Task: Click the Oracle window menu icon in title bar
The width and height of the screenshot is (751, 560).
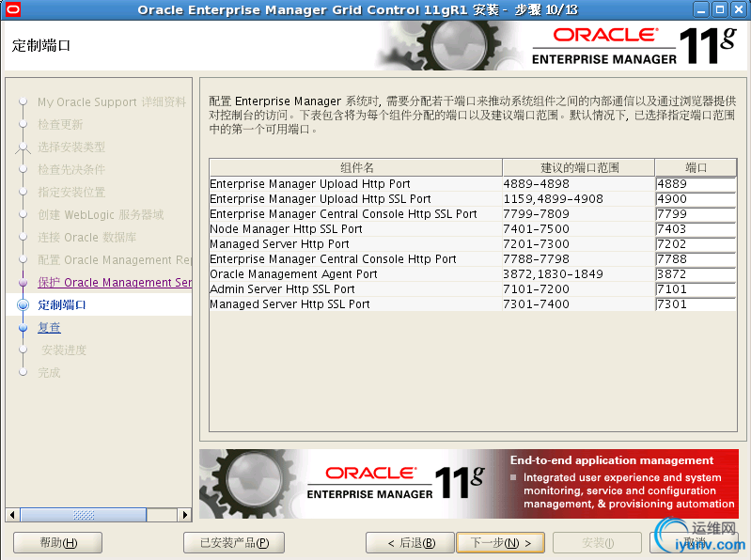Action: [x=13, y=9]
